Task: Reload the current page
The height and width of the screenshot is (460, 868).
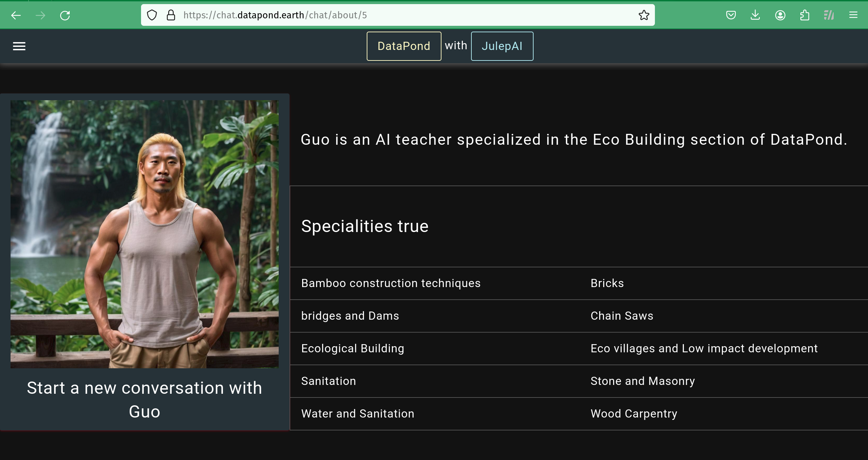Action: 65,15
